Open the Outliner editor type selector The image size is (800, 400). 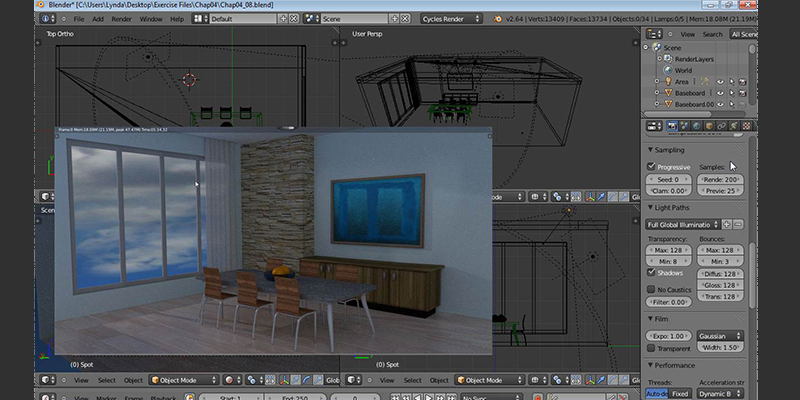654,34
